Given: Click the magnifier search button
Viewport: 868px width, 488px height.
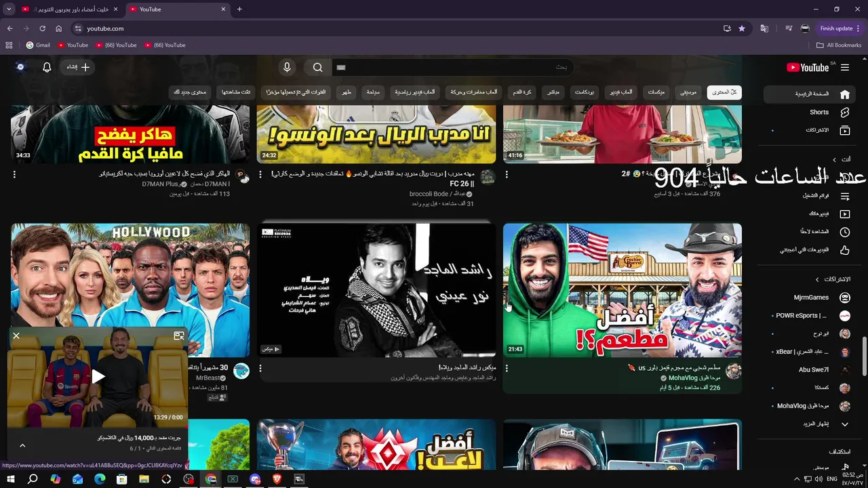Looking at the screenshot, I should tap(317, 67).
